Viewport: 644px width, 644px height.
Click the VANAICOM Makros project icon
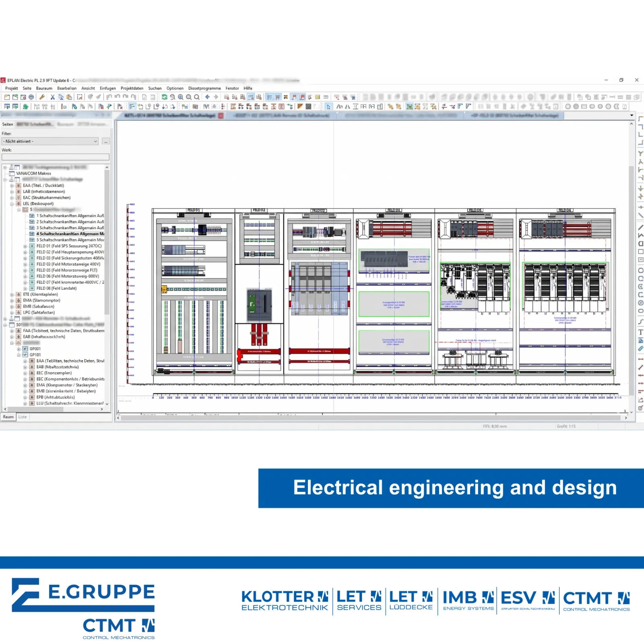(12, 173)
